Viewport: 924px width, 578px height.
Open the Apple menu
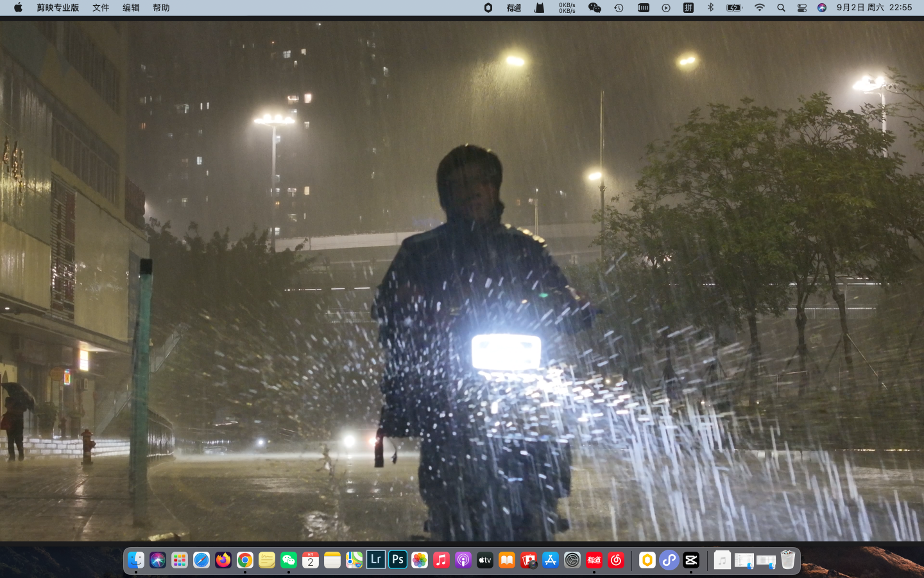tap(18, 8)
